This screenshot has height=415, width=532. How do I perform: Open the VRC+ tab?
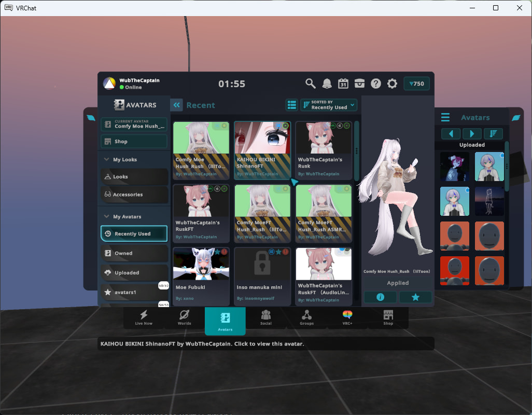click(x=347, y=317)
